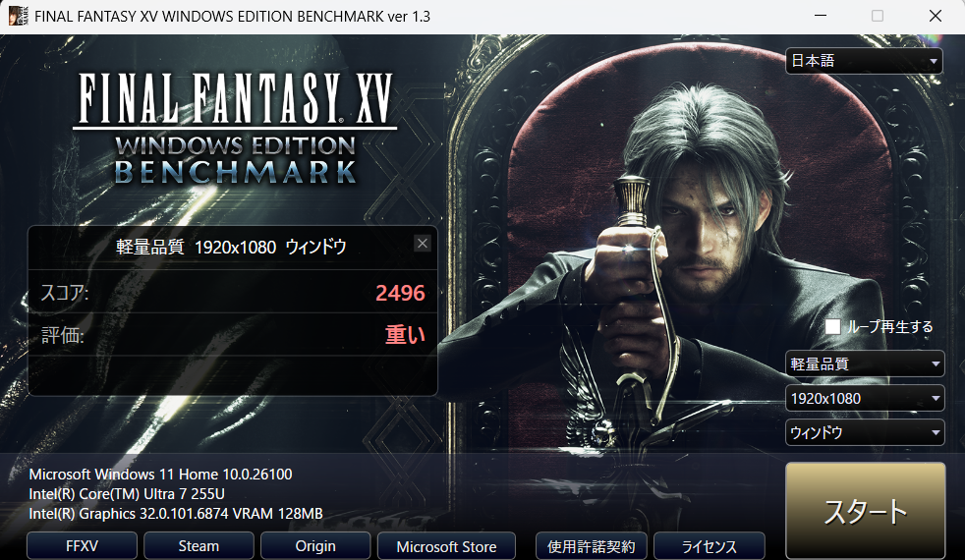Expand the ウィンドウ display mode dropdown
The height and width of the screenshot is (560, 965).
[x=864, y=432]
